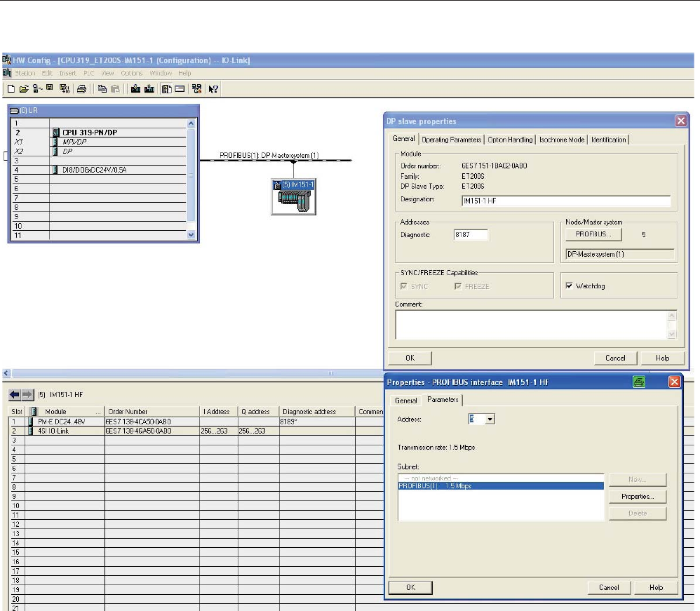Click the Configure Network toolbar icon
Viewport: 700px width, 611px height.
pos(197,89)
